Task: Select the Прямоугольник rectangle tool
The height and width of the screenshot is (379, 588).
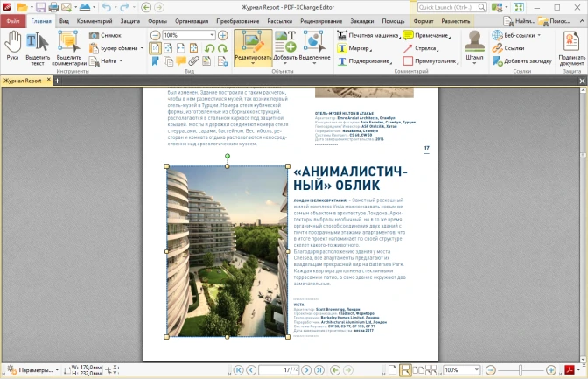Action: [430, 61]
